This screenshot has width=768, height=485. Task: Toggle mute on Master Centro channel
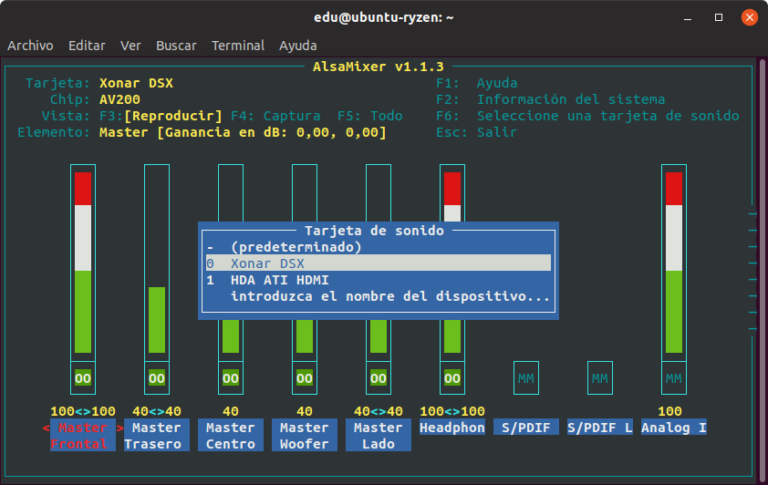pos(231,378)
